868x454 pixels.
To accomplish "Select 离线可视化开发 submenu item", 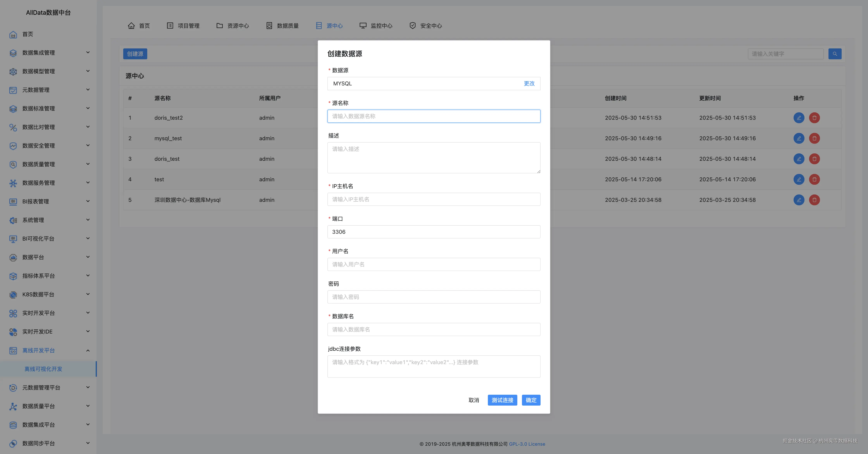I will point(43,369).
